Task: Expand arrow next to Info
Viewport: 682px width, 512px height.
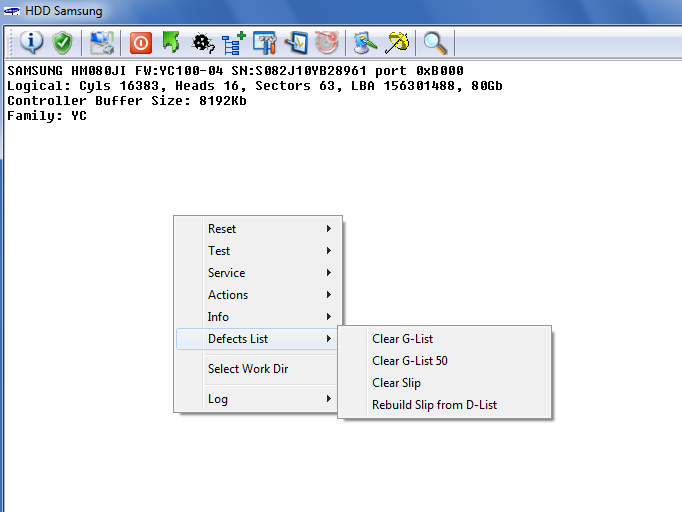Action: click(x=329, y=317)
